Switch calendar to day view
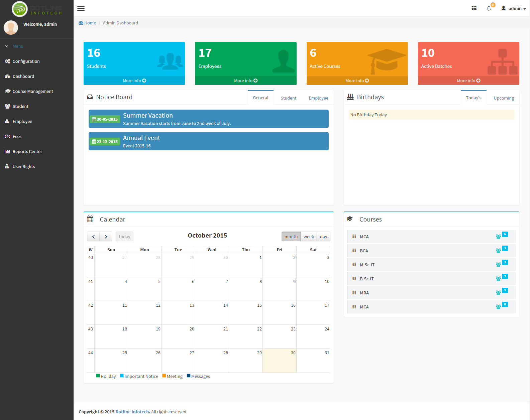This screenshot has height=420, width=530. click(x=323, y=237)
